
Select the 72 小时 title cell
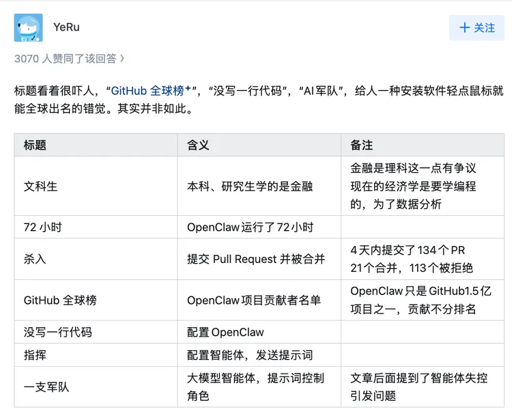42,227
